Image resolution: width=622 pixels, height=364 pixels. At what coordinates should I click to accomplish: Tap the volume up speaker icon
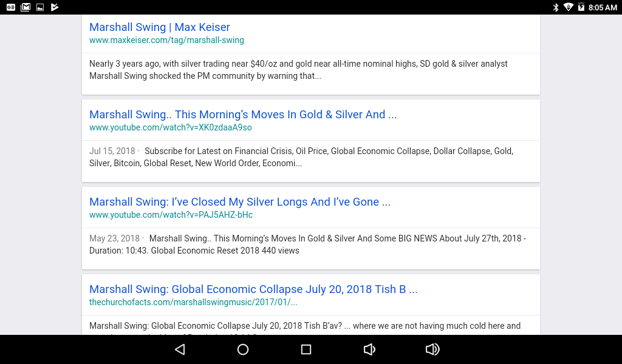[x=432, y=349]
